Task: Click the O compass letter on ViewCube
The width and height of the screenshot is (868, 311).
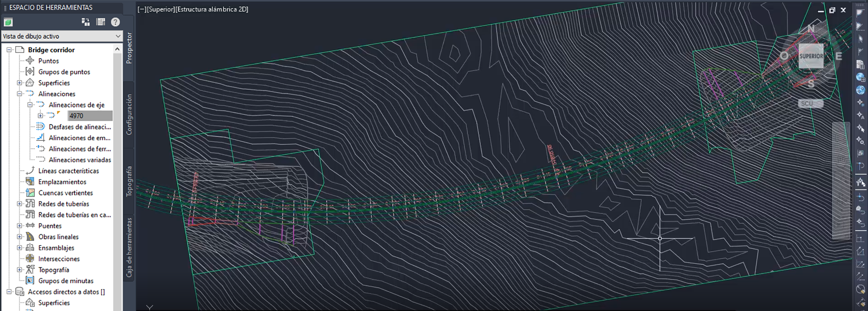Action: tap(784, 56)
